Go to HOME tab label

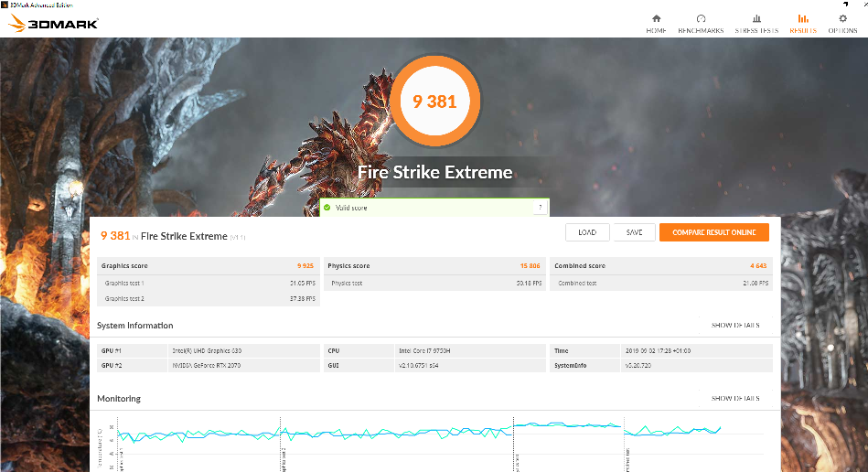(656, 30)
